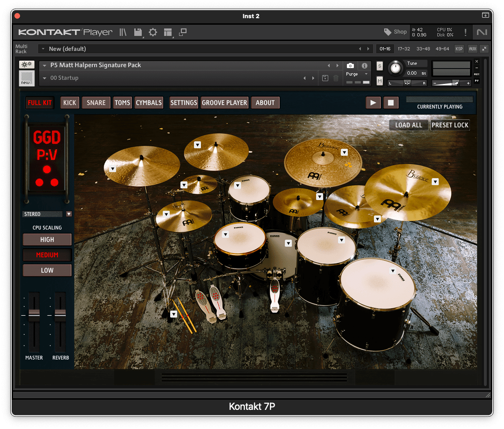504x429 pixels.
Task: Click the KSP multi script button
Action: [x=459, y=49]
